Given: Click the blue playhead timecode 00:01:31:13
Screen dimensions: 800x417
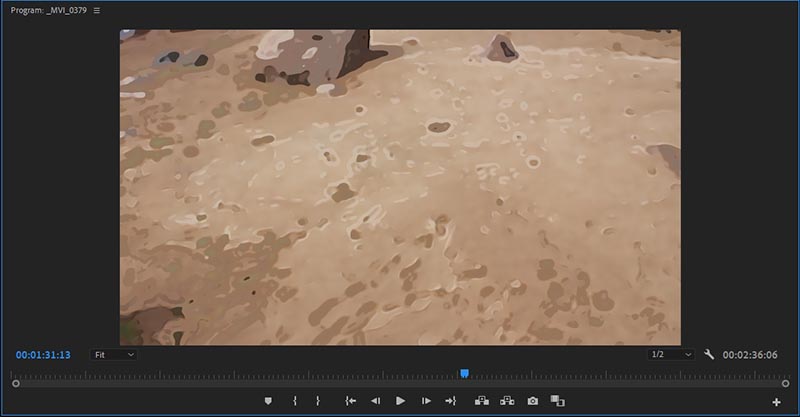Looking at the screenshot, I should point(43,355).
